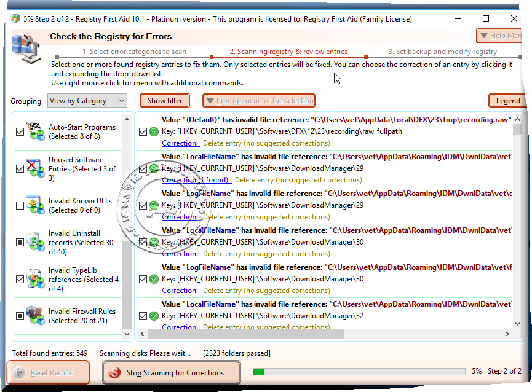Image resolution: width=532 pixels, height=392 pixels.
Task: Click the category list scroll up arrow
Action: 127,119
